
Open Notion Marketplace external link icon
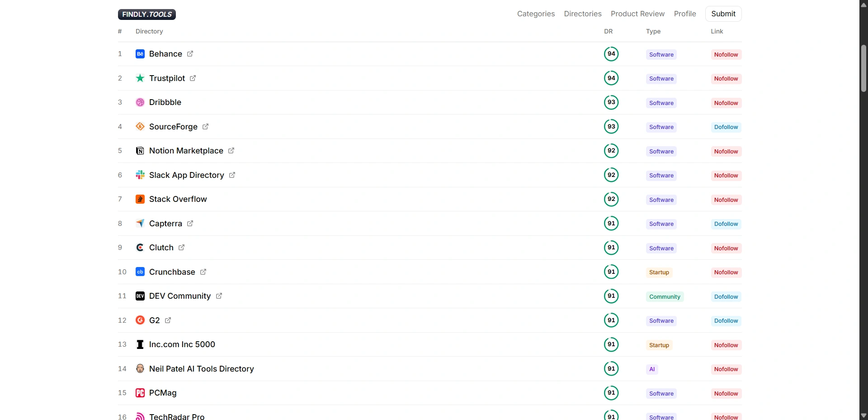[x=231, y=151]
